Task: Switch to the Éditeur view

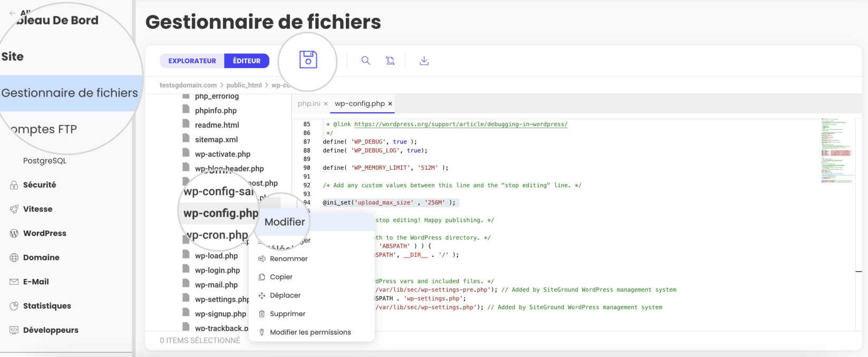Action: coord(247,61)
